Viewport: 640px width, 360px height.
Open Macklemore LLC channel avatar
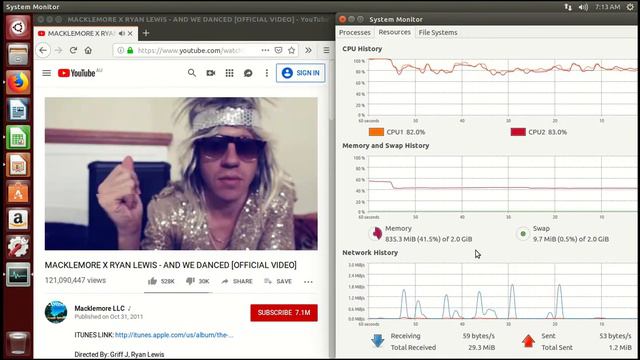pos(56,312)
